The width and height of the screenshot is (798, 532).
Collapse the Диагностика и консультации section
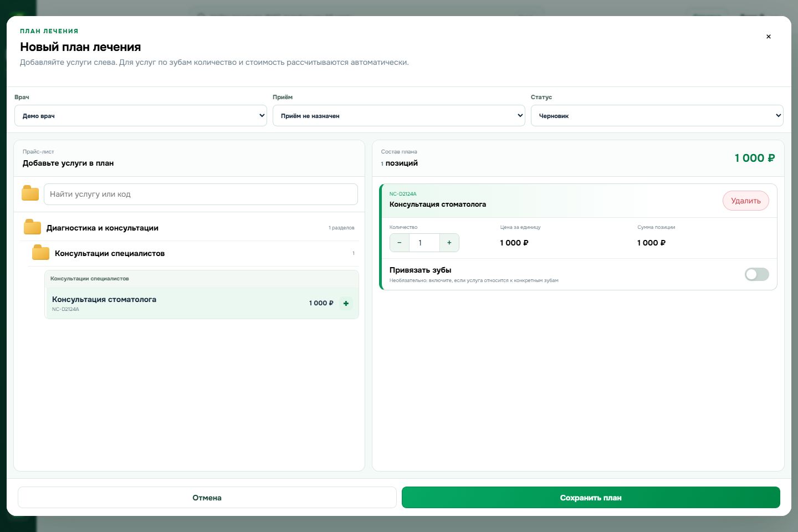tap(190, 228)
